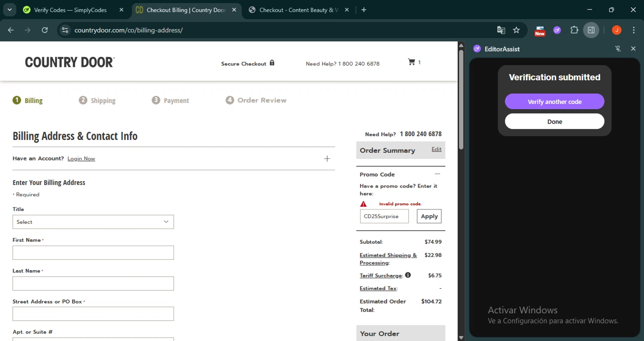Image resolution: width=644 pixels, height=341 pixels.
Task: Click the translate page icon
Action: (501, 30)
